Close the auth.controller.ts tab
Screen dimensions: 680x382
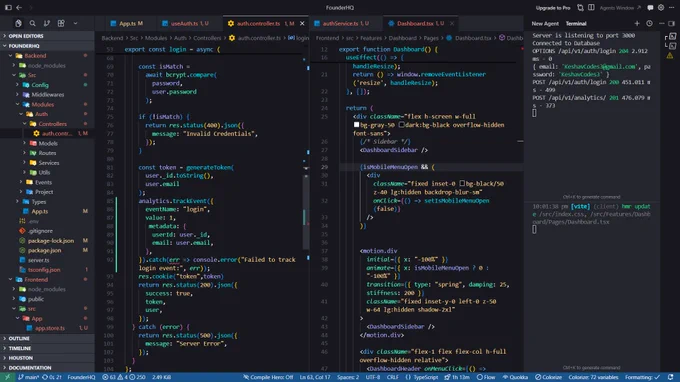(x=302, y=23)
